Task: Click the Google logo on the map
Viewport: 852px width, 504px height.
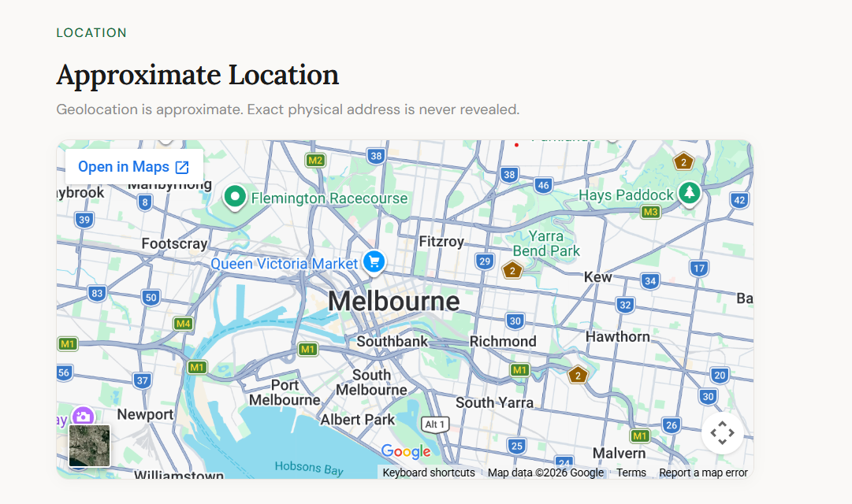Action: pyautogui.click(x=406, y=450)
